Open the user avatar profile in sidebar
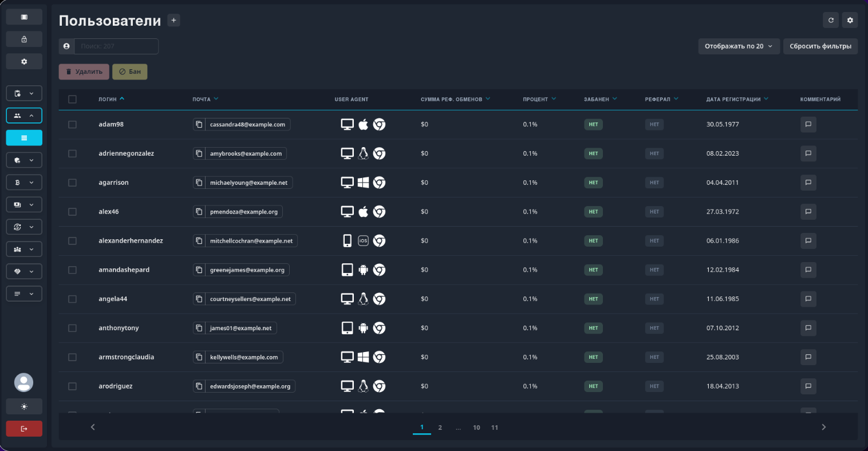868x451 pixels. pyautogui.click(x=24, y=382)
